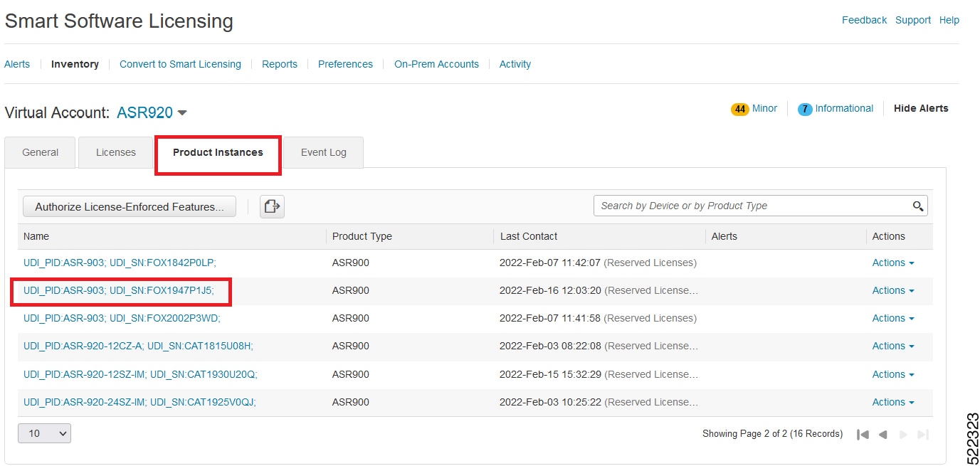Go to previous page of records
This screenshot has height=466, width=980.
[x=883, y=434]
